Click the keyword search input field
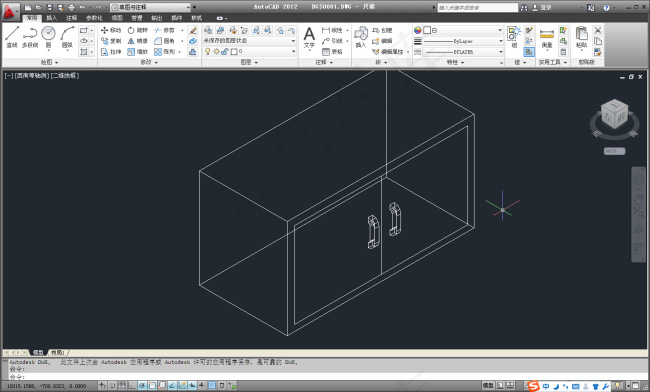Viewport: 650px width, 392px height. (x=478, y=7)
